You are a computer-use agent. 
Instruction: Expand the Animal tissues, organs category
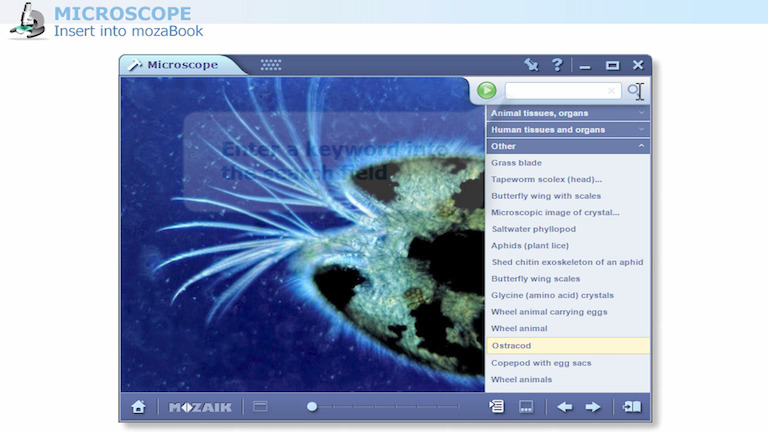point(567,113)
